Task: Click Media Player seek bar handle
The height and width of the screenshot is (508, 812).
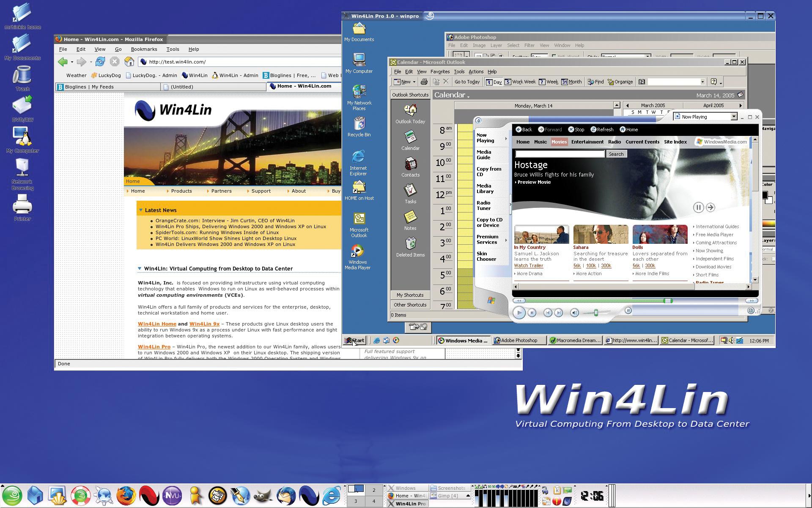Action: [x=667, y=301]
